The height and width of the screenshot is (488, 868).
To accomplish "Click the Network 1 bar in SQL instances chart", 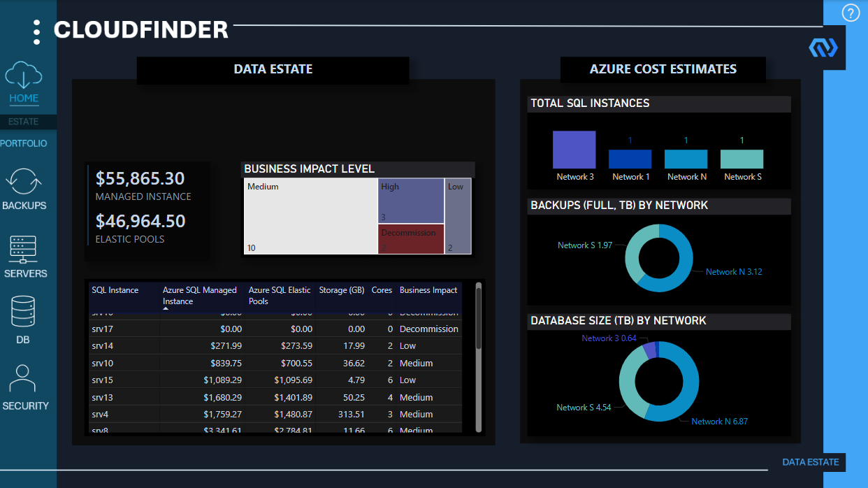I will pos(630,159).
